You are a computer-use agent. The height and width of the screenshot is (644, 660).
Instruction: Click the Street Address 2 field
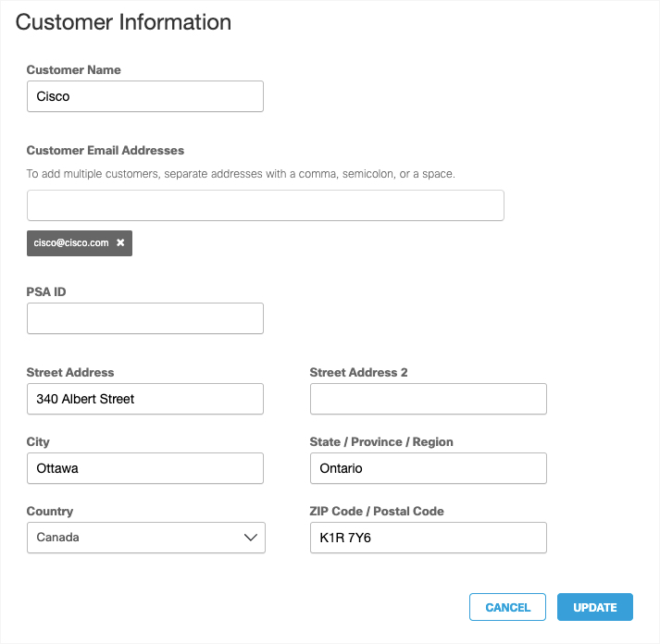pyautogui.click(x=429, y=399)
